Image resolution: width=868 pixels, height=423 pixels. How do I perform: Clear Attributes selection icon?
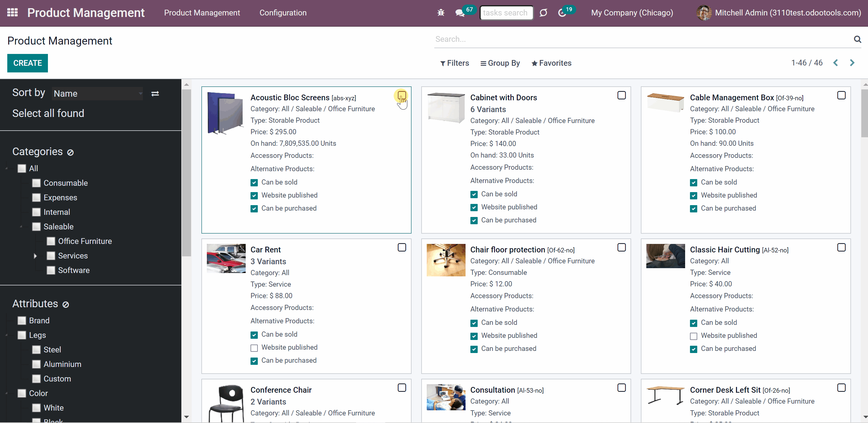click(x=66, y=305)
